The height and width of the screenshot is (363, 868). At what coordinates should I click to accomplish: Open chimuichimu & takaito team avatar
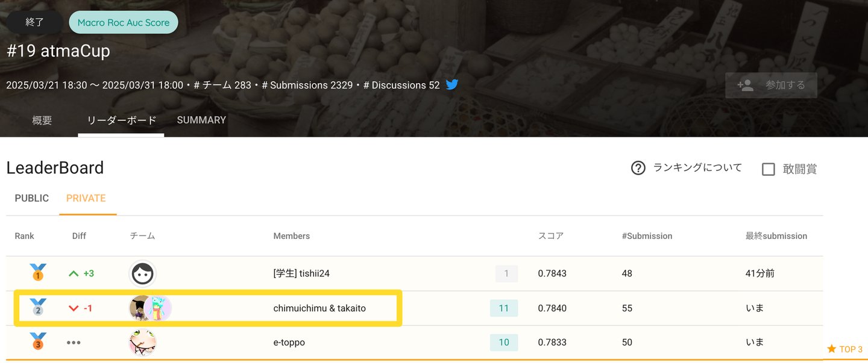(151, 308)
